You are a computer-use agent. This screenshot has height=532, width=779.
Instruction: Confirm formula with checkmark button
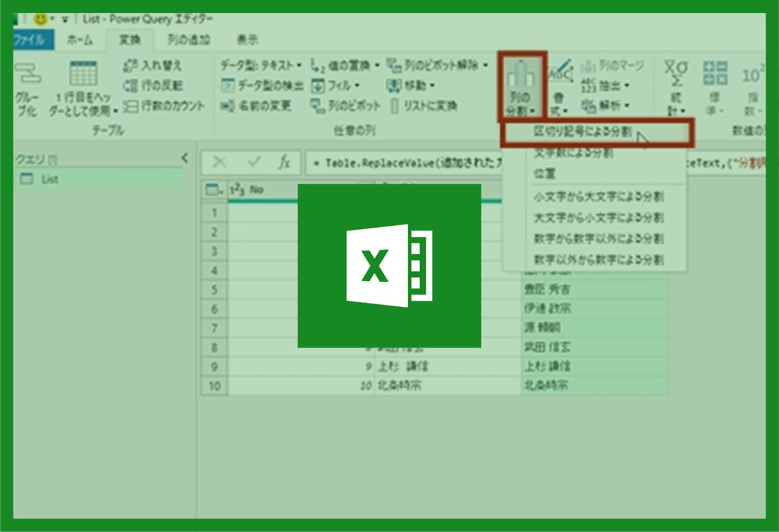coord(253,162)
